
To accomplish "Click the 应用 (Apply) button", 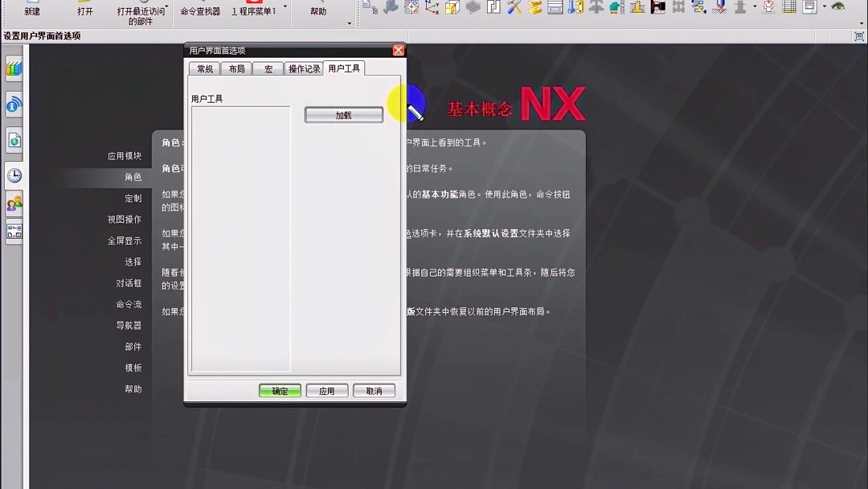I will [326, 390].
